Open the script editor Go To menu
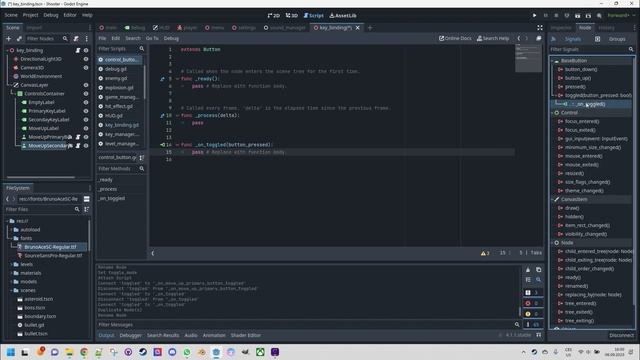The height and width of the screenshot is (360, 640). coord(152,38)
